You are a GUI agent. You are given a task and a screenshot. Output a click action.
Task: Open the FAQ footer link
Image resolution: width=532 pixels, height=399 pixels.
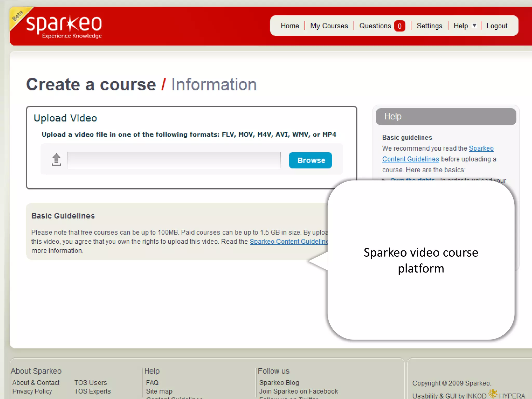pyautogui.click(x=152, y=383)
